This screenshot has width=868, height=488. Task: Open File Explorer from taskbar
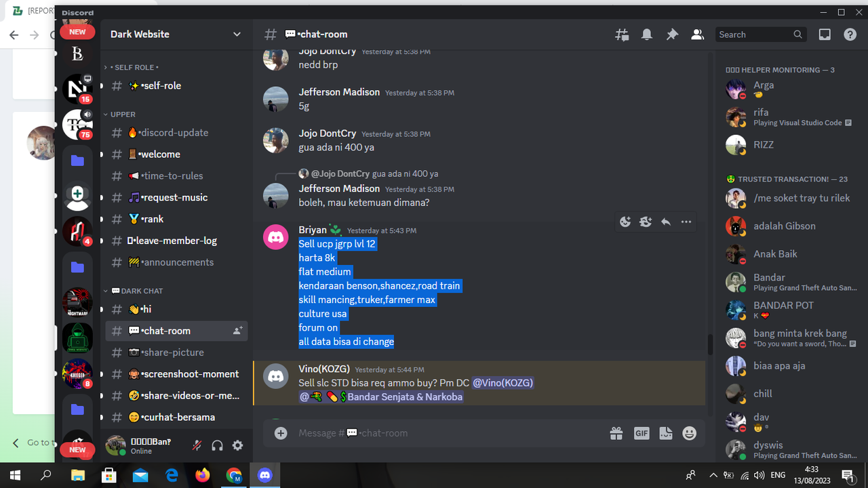[78, 475]
